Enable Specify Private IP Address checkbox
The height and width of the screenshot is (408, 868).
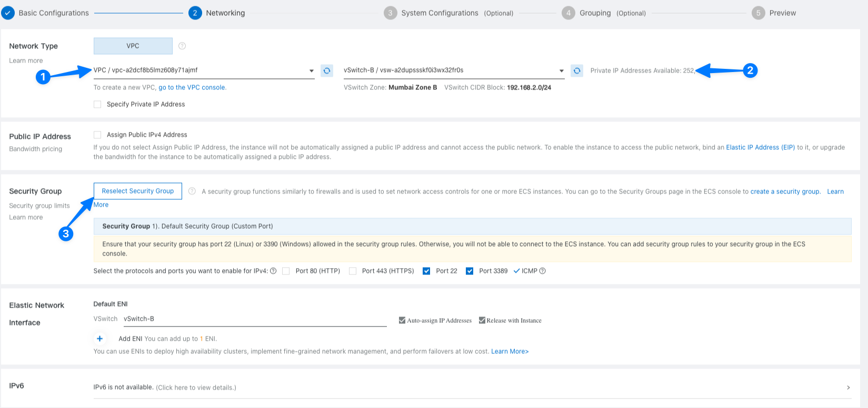click(x=97, y=105)
